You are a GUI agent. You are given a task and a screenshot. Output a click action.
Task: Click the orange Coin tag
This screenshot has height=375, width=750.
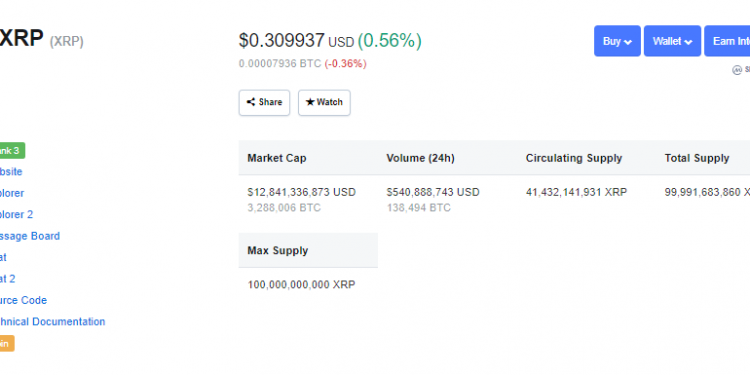7,343
